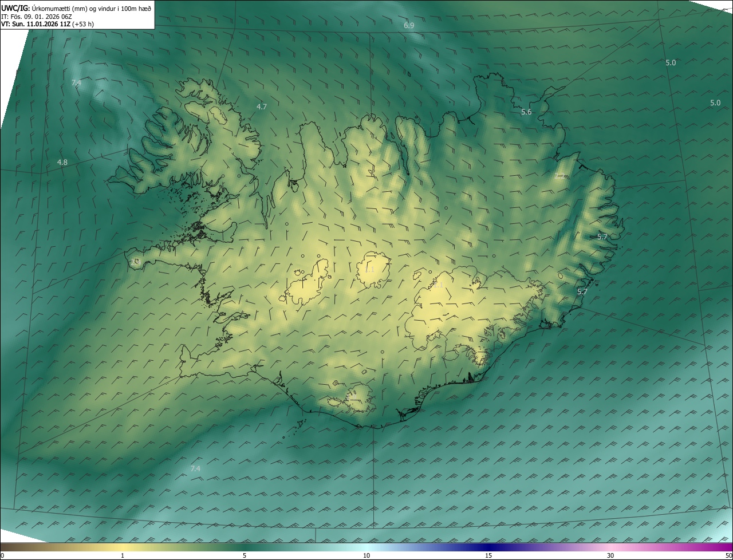Click the "UWC/IG: Úrkomumætti (mm)" title line
This screenshot has width=733, height=560.
click(76, 8)
